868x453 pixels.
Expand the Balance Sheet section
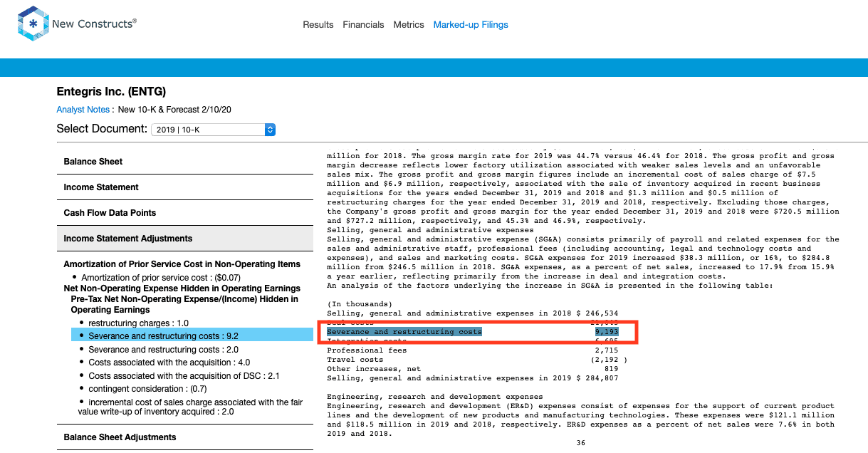[x=185, y=162]
